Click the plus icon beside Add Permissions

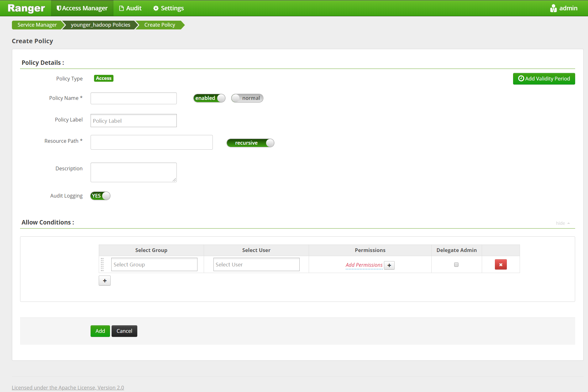pos(389,265)
